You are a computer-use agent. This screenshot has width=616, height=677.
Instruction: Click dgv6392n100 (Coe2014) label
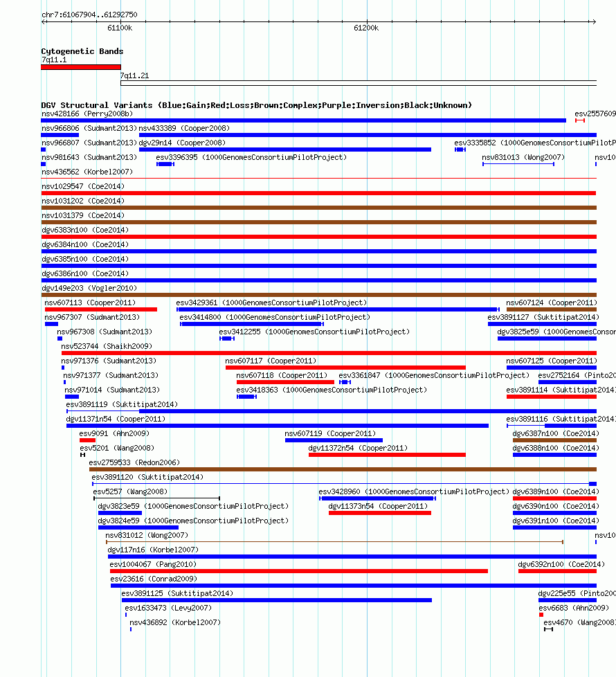[561, 564]
